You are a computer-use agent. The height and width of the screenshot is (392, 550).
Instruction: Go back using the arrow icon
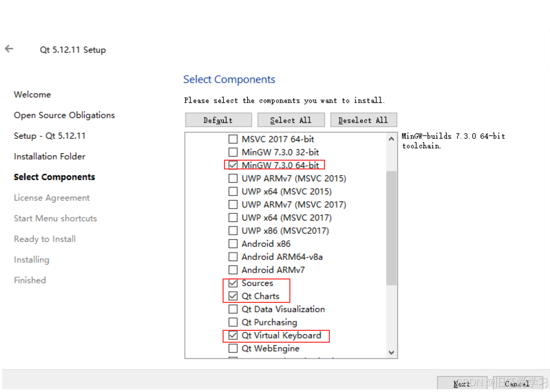pyautogui.click(x=9, y=49)
